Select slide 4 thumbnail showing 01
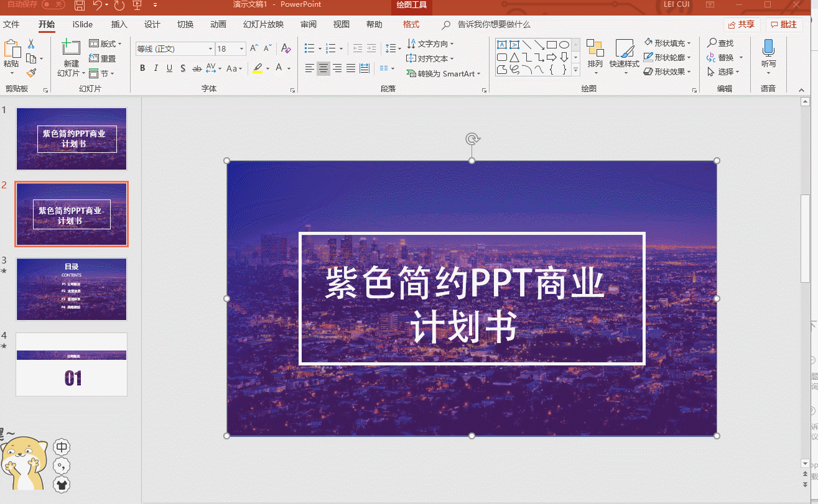 pos(72,364)
